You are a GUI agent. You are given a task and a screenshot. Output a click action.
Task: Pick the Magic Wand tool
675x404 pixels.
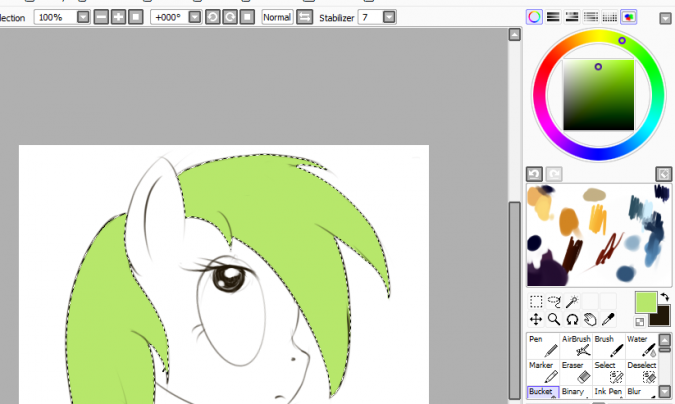[x=572, y=301]
